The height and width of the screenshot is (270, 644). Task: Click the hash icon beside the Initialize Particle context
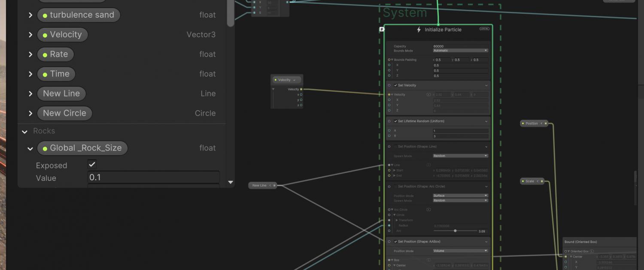(x=382, y=29)
